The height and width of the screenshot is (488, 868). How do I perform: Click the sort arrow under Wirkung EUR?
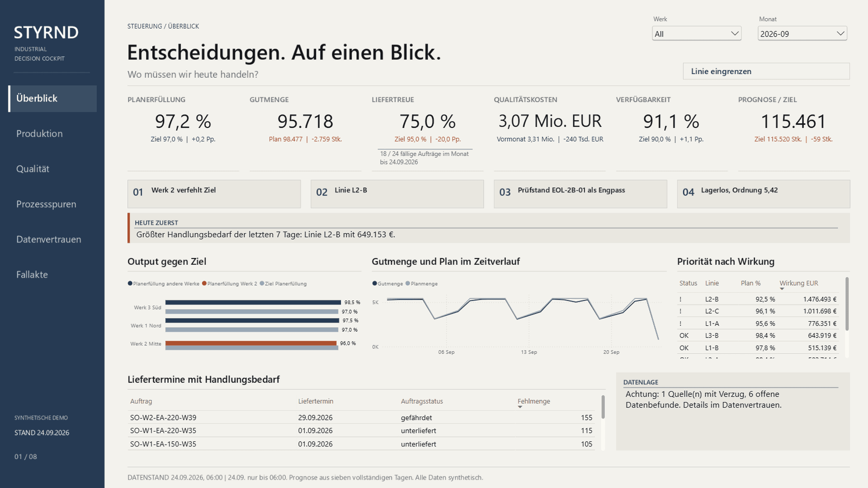click(782, 289)
